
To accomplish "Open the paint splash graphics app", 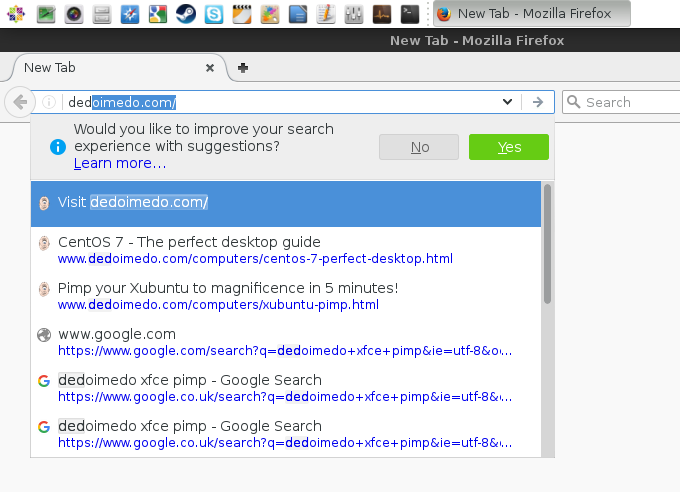I will click(270, 14).
